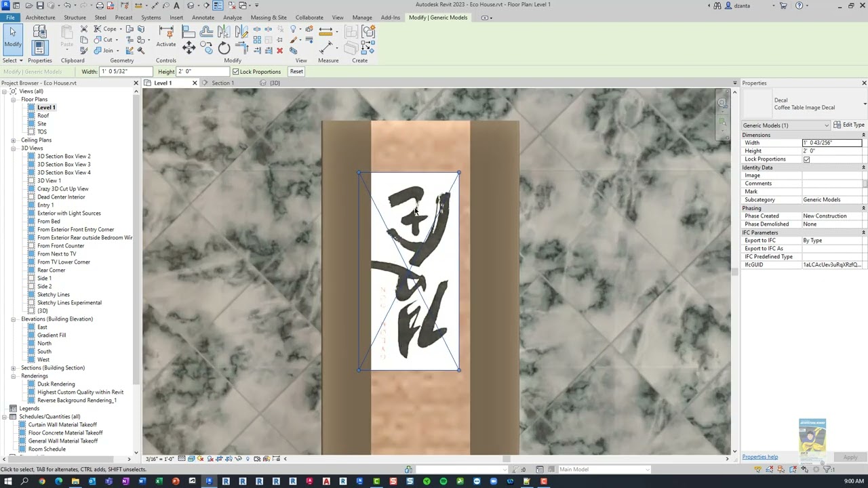Click the selection filter icon in status bar
Screen dimensions: 868x488
pos(827,469)
